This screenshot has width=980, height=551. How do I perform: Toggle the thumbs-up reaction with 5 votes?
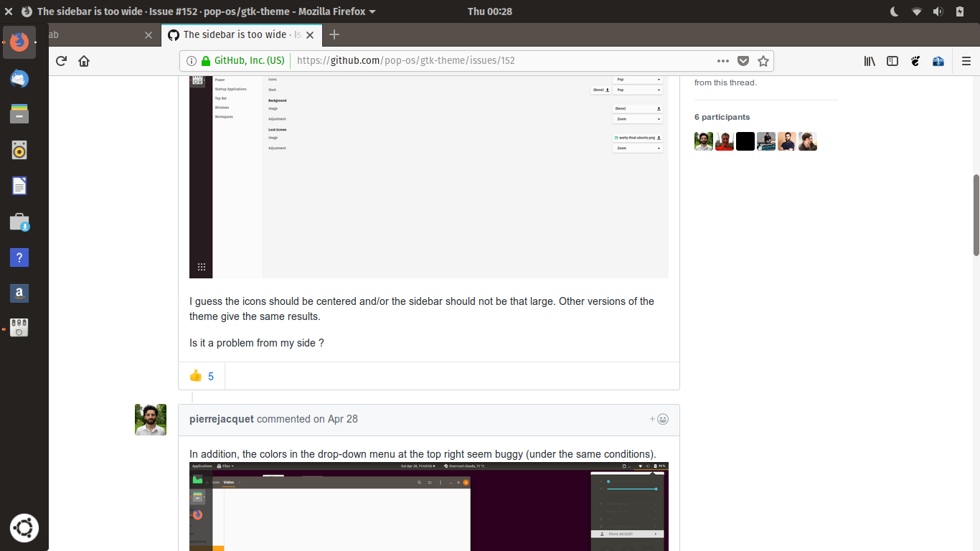(x=201, y=375)
